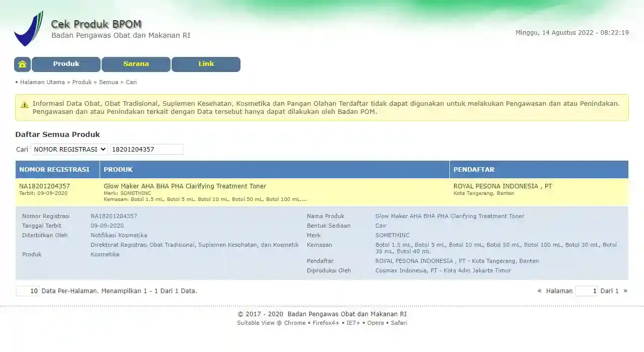
Task: Click SOMETHINC value beside Merk label in details
Action: tap(392, 235)
